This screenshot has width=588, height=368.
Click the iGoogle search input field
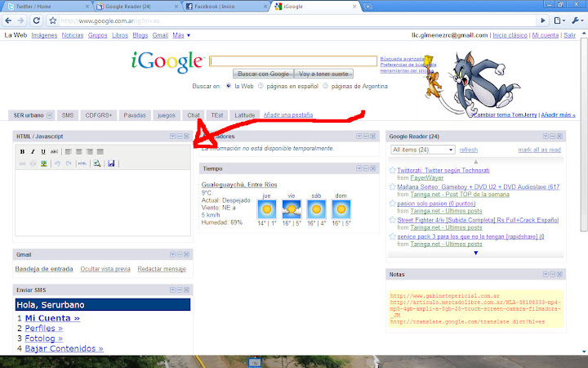tap(293, 61)
